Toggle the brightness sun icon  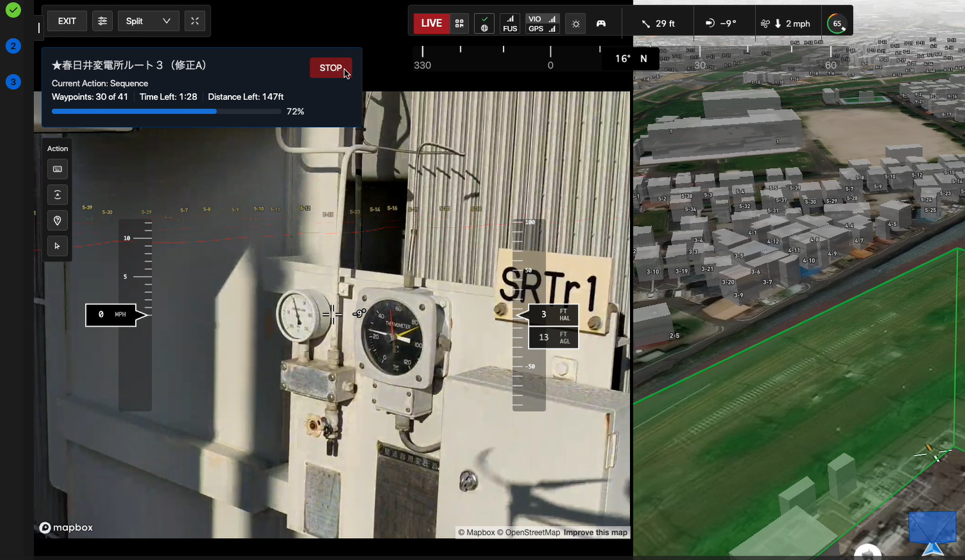576,23
